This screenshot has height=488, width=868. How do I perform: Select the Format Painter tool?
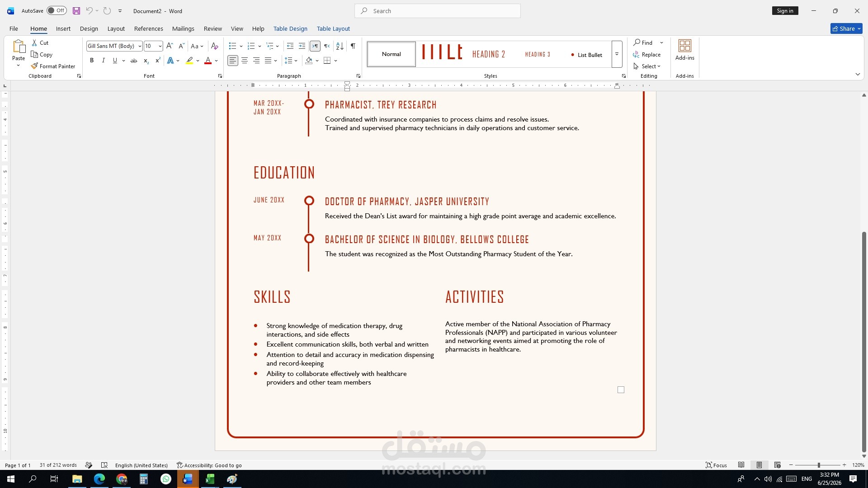[x=53, y=66]
